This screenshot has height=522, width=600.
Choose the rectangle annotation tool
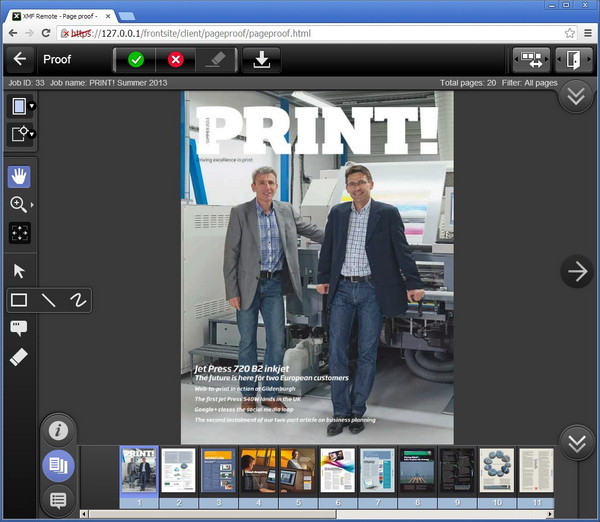click(x=19, y=300)
